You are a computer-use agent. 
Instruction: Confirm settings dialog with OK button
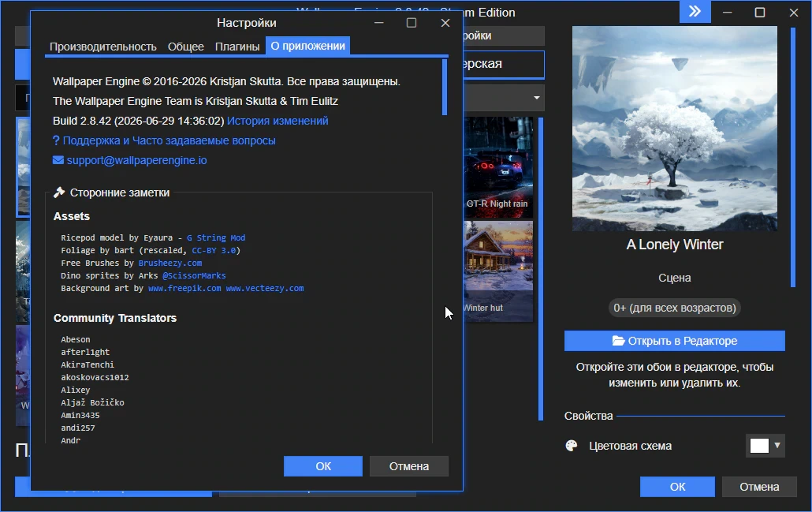(x=323, y=466)
